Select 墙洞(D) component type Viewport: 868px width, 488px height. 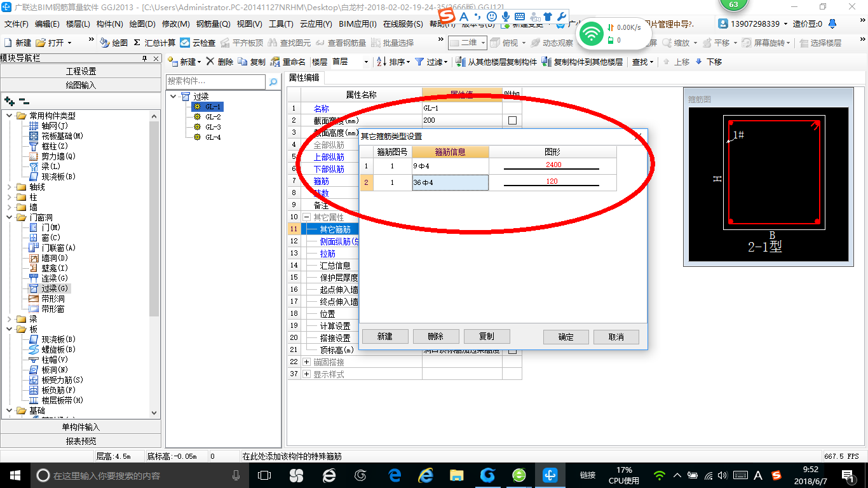point(49,258)
